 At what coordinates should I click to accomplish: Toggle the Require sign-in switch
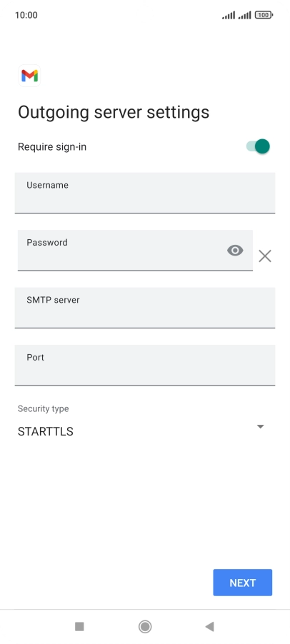tap(258, 146)
